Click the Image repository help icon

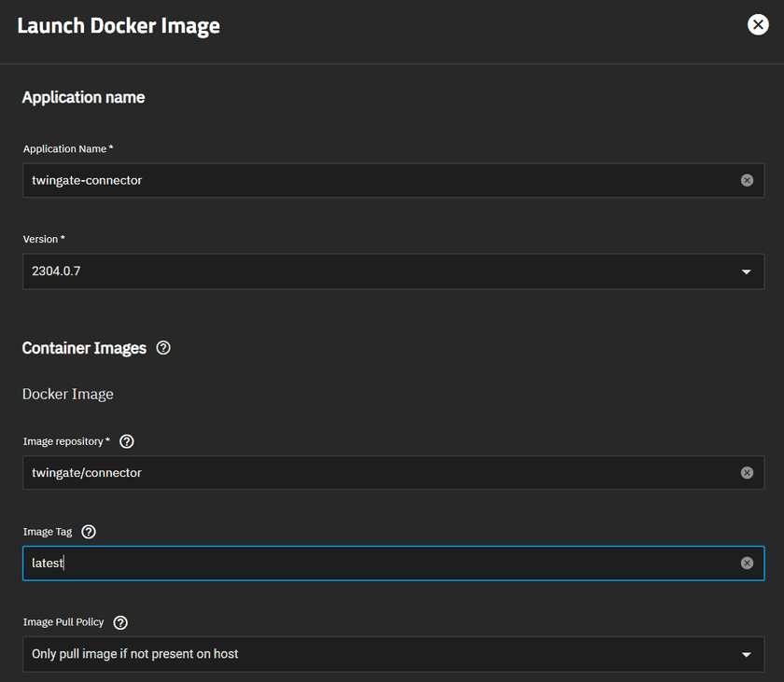point(127,441)
